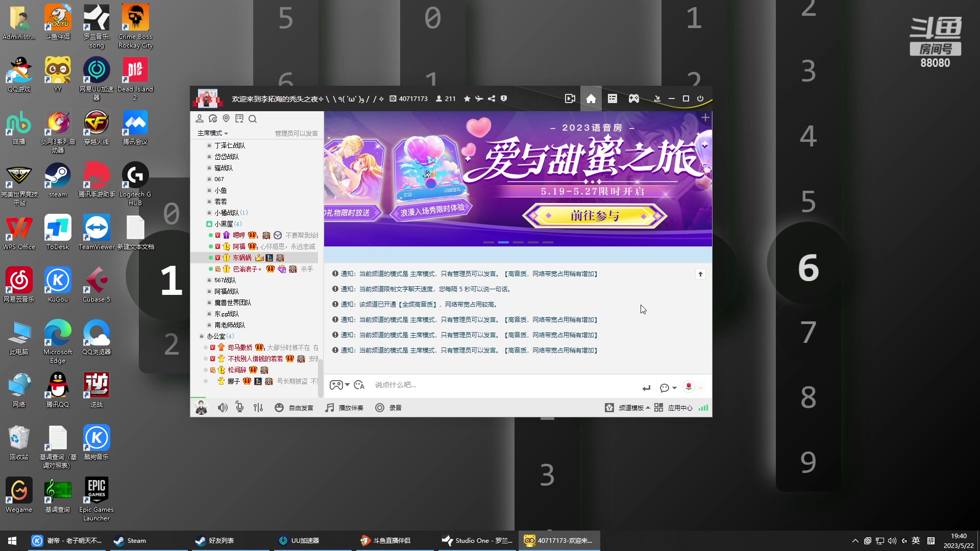Click the share icon in the title bar
This screenshot has height=551, width=980.
[491, 98]
